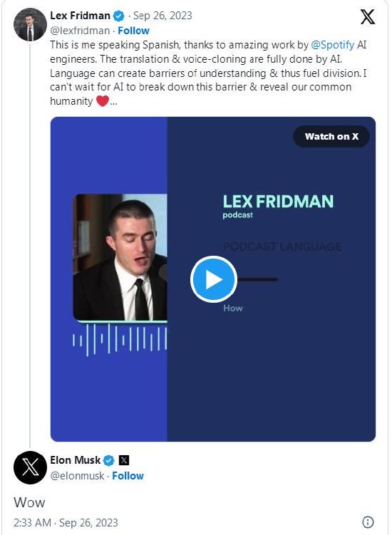
Task: Play the Lex Fridman podcast video
Action: tap(213, 279)
